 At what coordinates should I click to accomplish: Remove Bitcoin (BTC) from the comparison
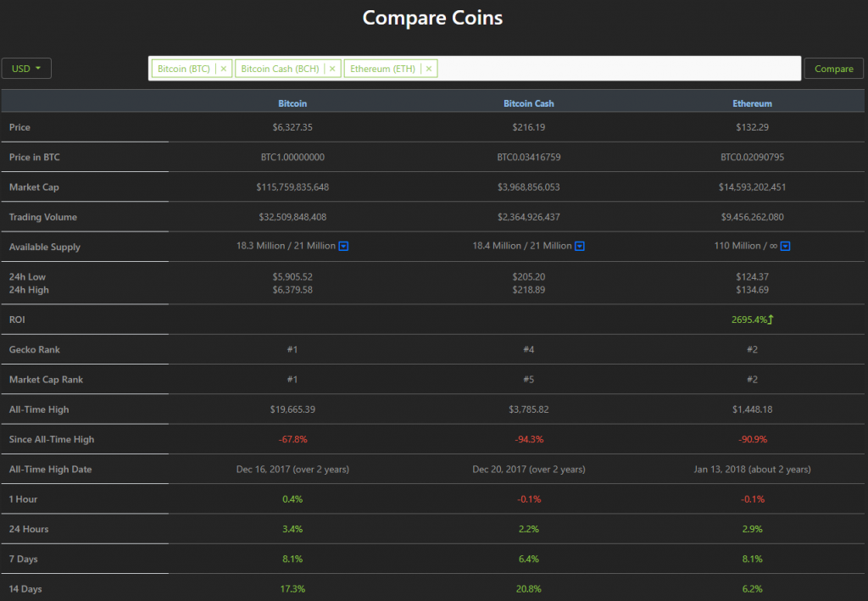point(223,69)
